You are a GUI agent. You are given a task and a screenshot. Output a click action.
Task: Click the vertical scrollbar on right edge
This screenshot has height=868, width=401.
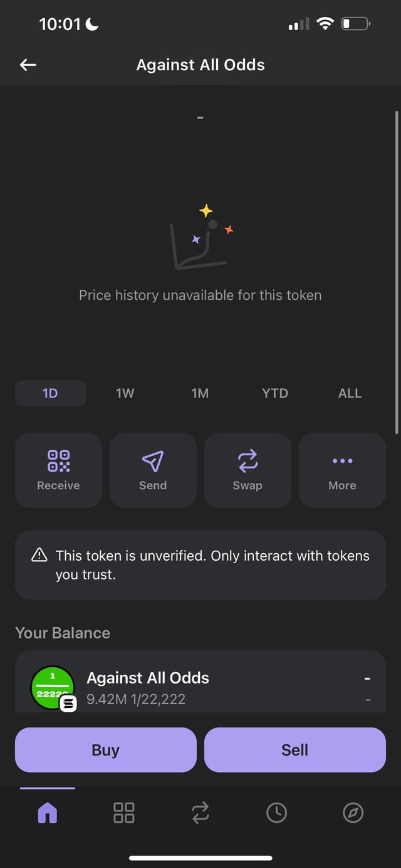click(x=397, y=272)
